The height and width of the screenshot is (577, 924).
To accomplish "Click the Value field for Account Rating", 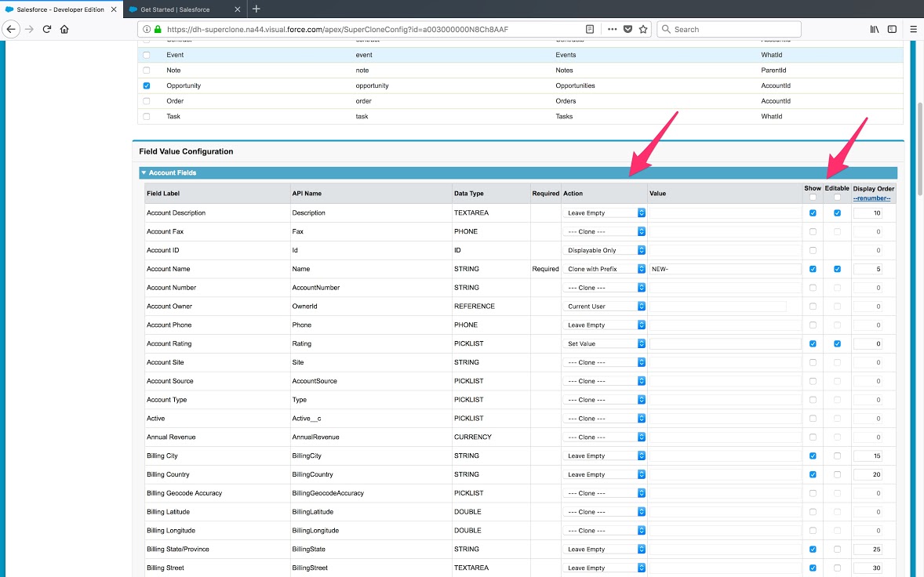I will pyautogui.click(x=725, y=343).
